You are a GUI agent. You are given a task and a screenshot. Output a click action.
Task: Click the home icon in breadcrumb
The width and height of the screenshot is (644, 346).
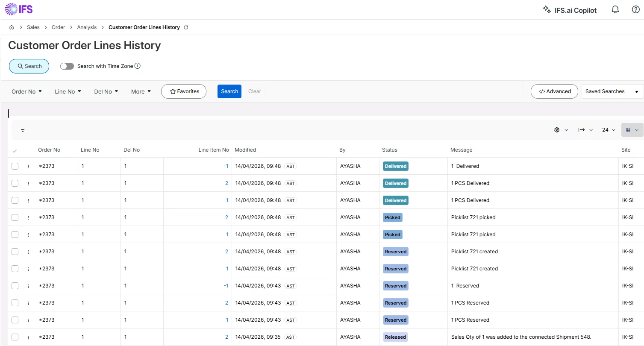(12, 27)
